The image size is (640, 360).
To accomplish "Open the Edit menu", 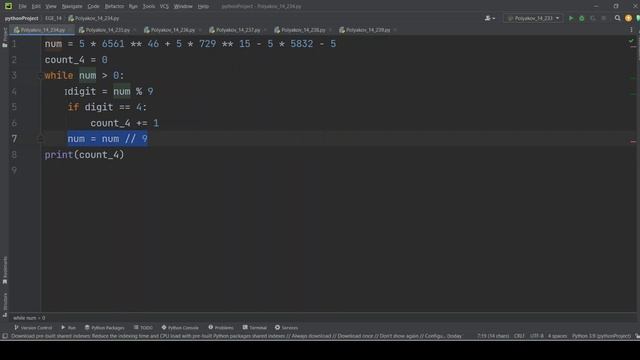I will point(36,6).
